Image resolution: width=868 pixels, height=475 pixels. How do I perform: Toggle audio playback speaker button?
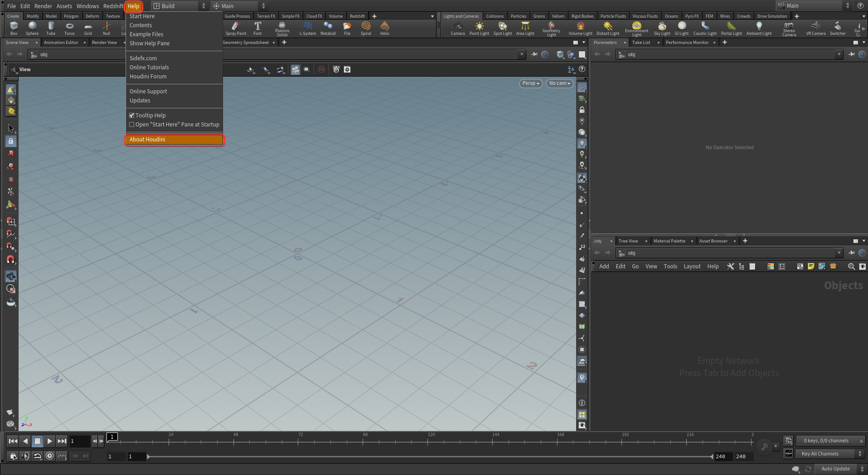point(25,456)
